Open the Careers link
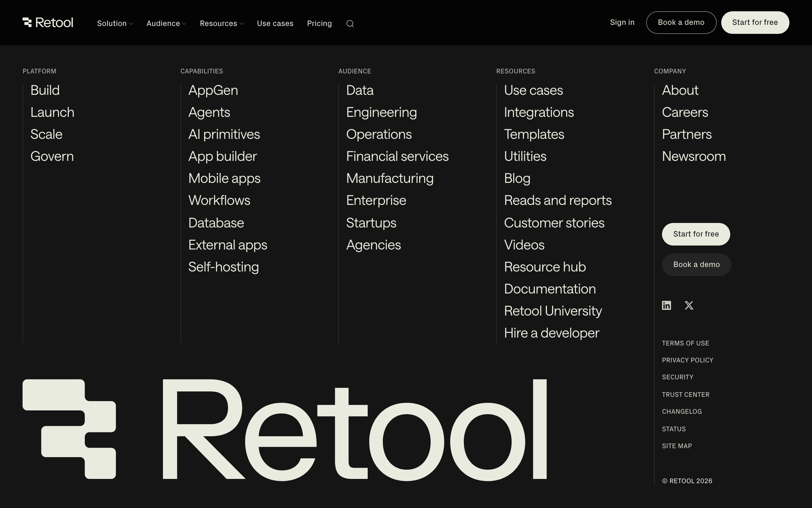 coord(685,112)
